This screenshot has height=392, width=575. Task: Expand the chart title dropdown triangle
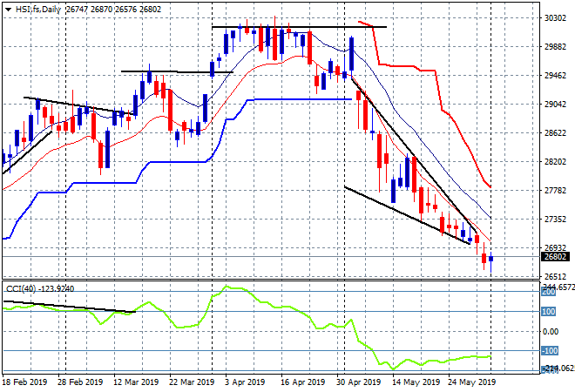click(8, 10)
